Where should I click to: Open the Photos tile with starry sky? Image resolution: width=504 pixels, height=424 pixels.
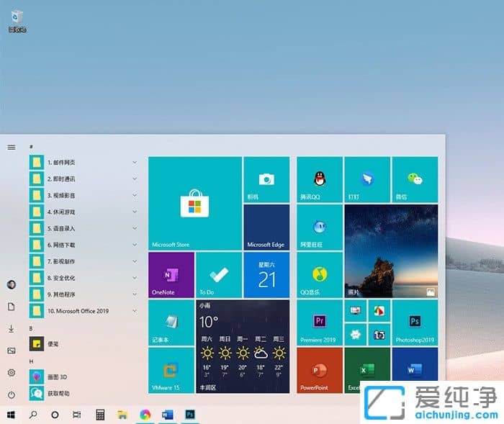(x=391, y=251)
